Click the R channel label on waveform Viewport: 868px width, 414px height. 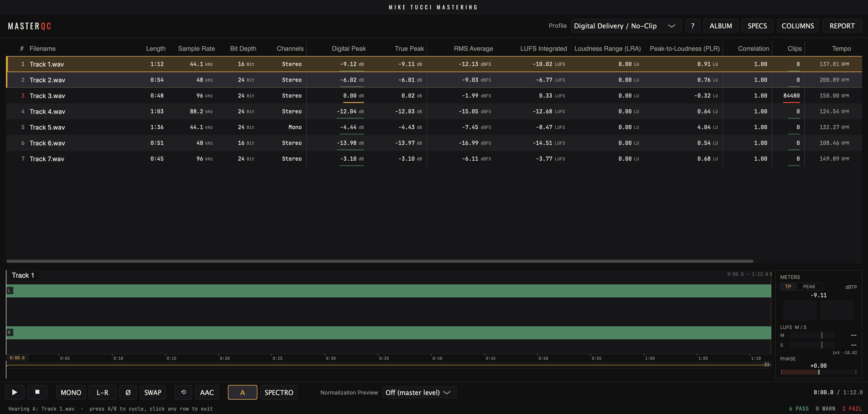pyautogui.click(x=9, y=332)
